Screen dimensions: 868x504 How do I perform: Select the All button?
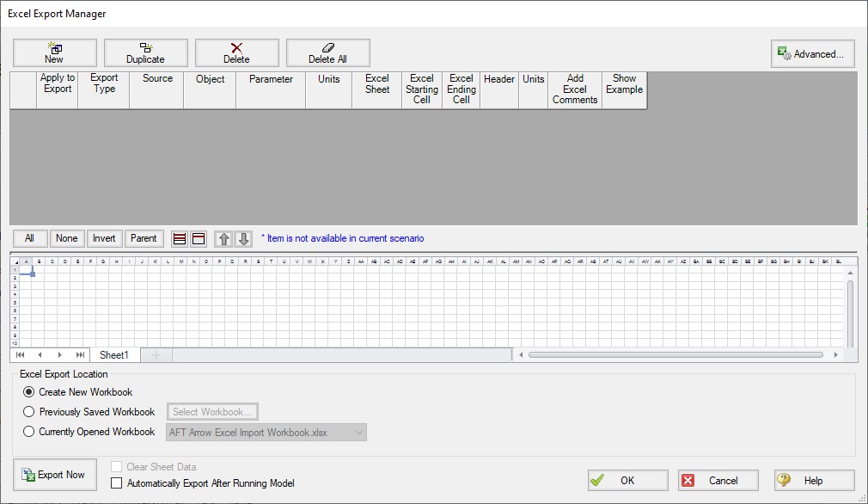(x=30, y=238)
